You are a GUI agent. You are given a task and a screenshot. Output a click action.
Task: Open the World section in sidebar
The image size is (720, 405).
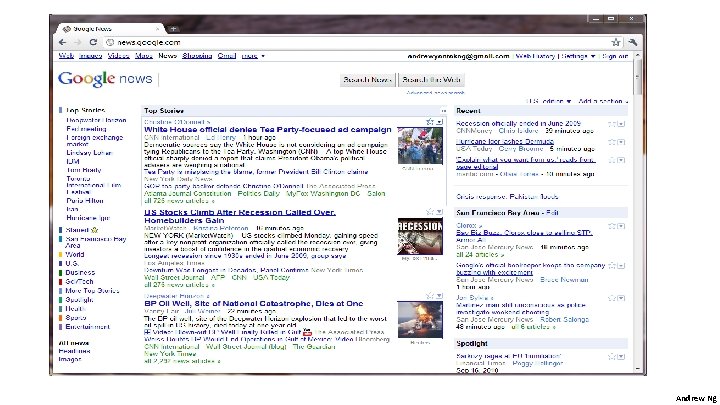pyautogui.click(x=75, y=254)
